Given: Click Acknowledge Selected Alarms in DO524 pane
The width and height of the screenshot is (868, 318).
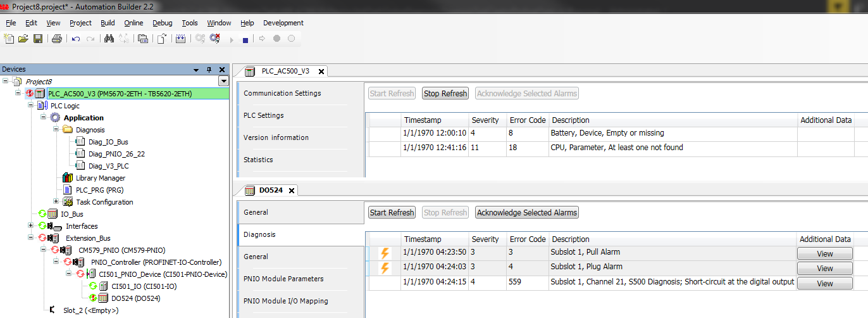Looking at the screenshot, I should [x=526, y=213].
